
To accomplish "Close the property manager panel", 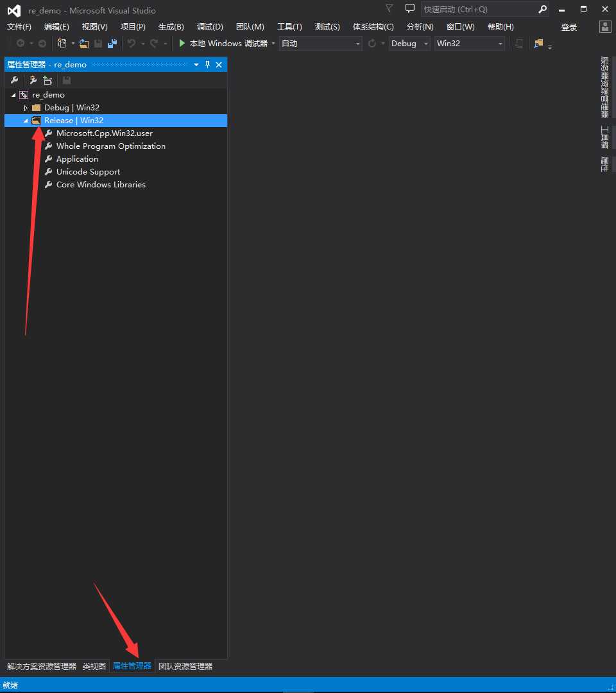I will tap(219, 65).
